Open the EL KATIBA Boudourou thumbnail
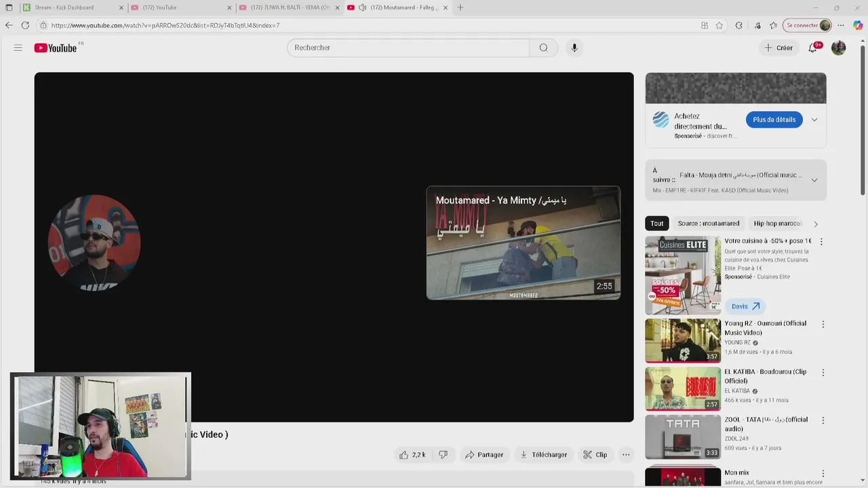This screenshot has width=868, height=488. pyautogui.click(x=683, y=389)
